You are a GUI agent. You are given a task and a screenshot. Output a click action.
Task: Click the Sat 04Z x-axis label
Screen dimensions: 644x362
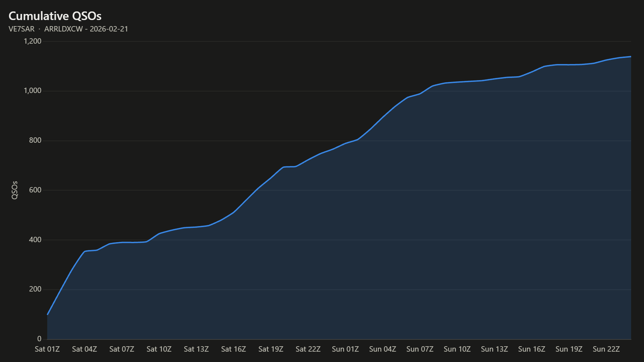[x=84, y=349]
